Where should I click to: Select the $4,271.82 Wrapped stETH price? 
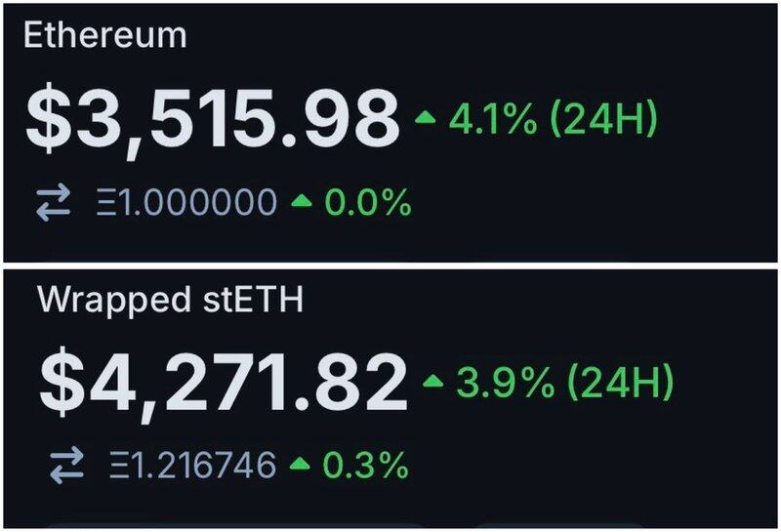222,382
